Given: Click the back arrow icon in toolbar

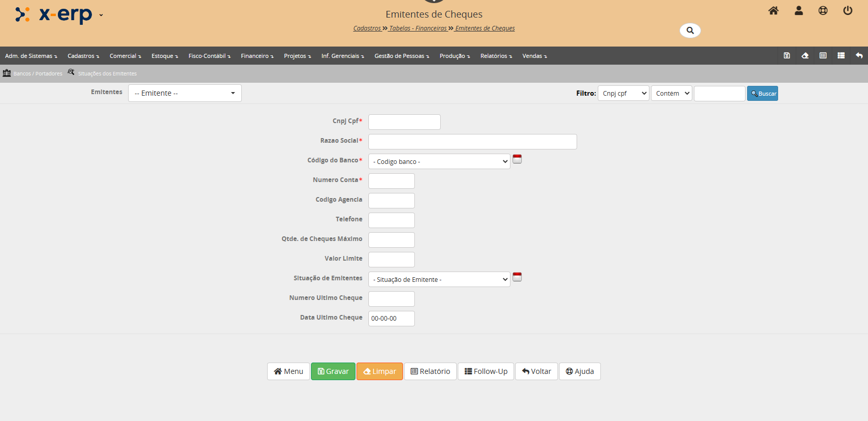Looking at the screenshot, I should (859, 56).
